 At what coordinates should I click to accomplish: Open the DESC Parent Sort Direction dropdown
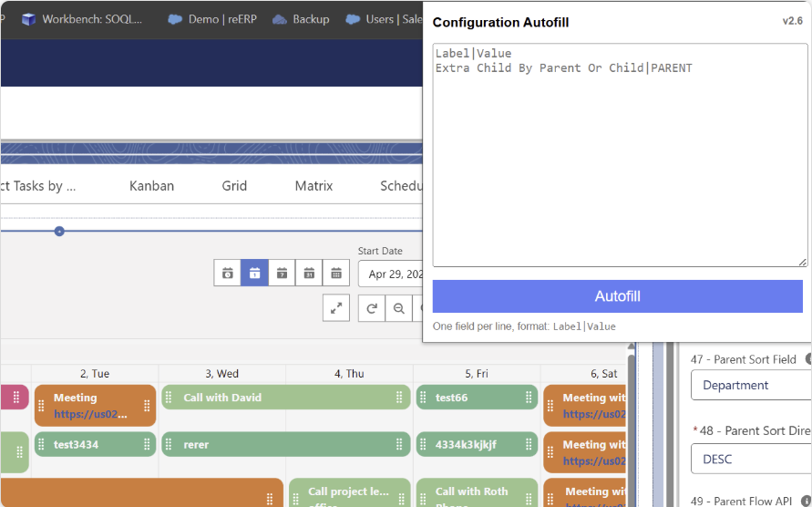[751, 459]
